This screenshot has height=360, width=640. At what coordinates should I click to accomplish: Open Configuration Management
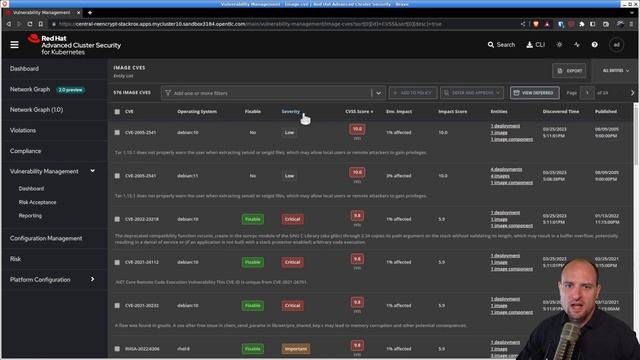coord(46,238)
